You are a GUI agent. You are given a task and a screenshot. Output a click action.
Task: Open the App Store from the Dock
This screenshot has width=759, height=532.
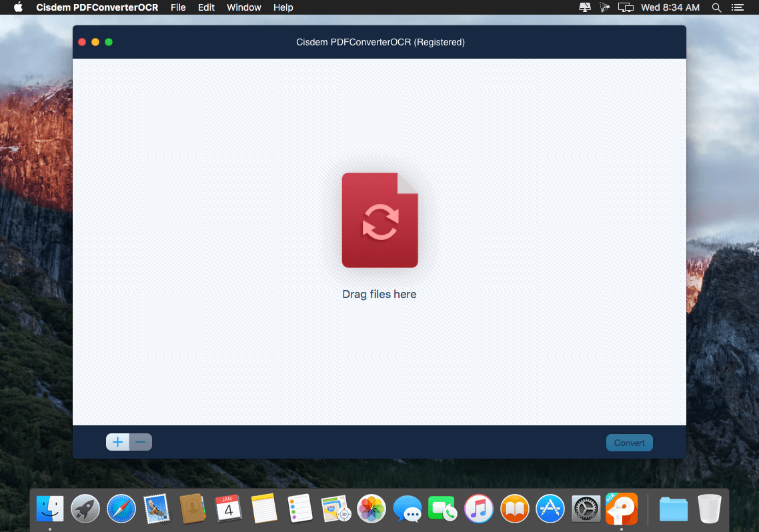coord(550,509)
